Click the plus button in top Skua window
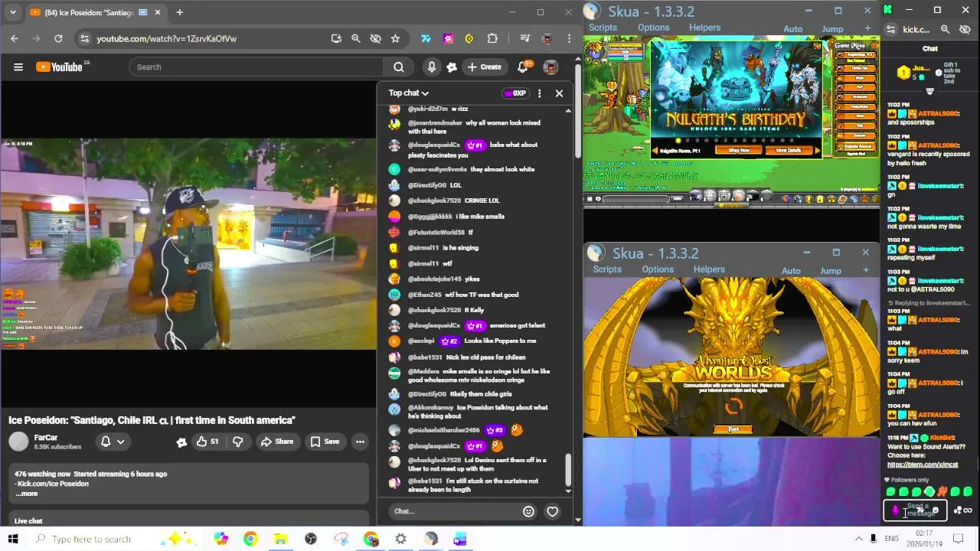This screenshot has width=980, height=551. (x=867, y=28)
